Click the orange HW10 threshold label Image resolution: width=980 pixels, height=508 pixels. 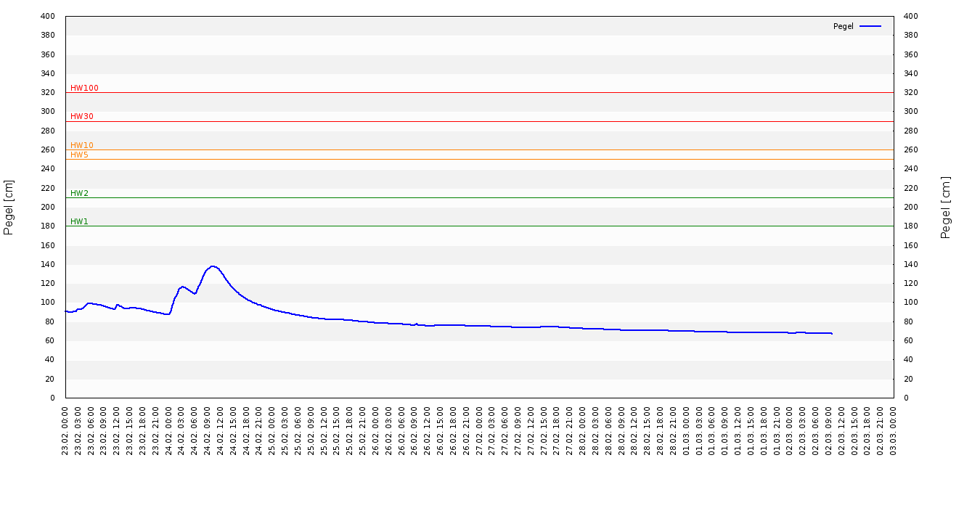(x=81, y=145)
